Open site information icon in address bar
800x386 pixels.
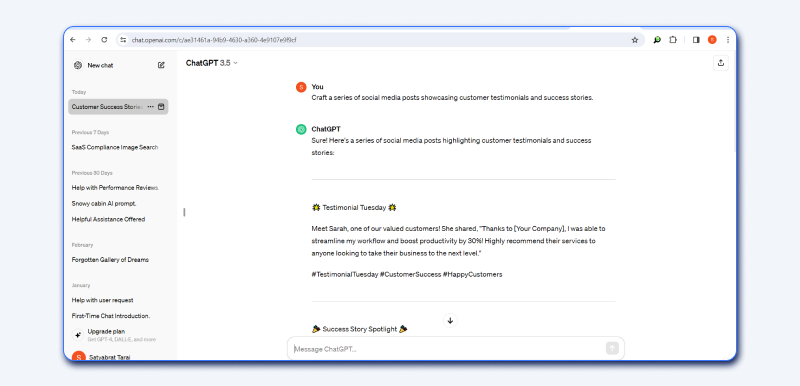(123, 40)
